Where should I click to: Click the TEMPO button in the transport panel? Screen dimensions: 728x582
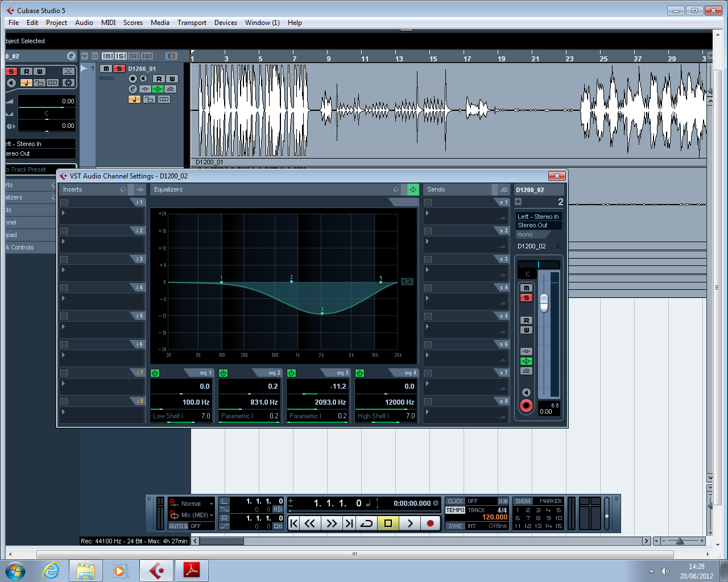click(455, 510)
